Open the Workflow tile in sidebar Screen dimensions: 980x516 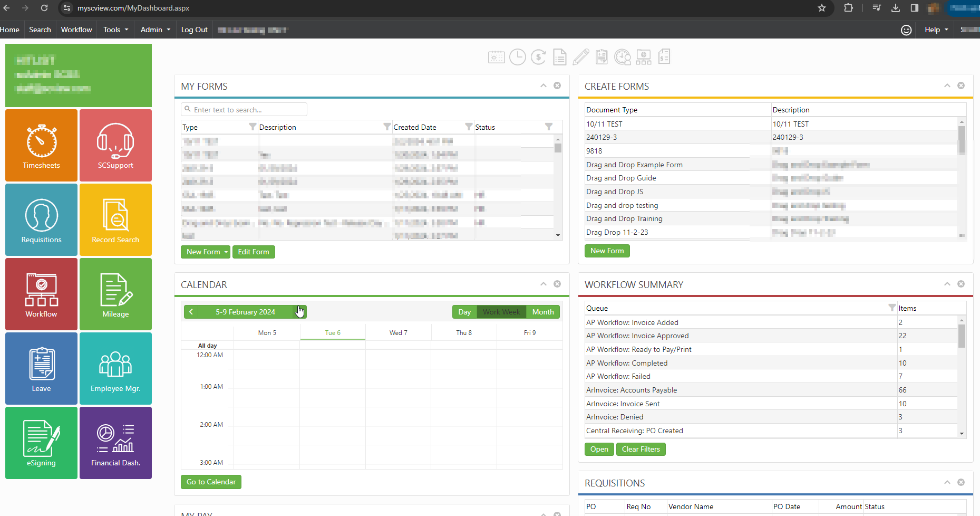click(x=41, y=294)
